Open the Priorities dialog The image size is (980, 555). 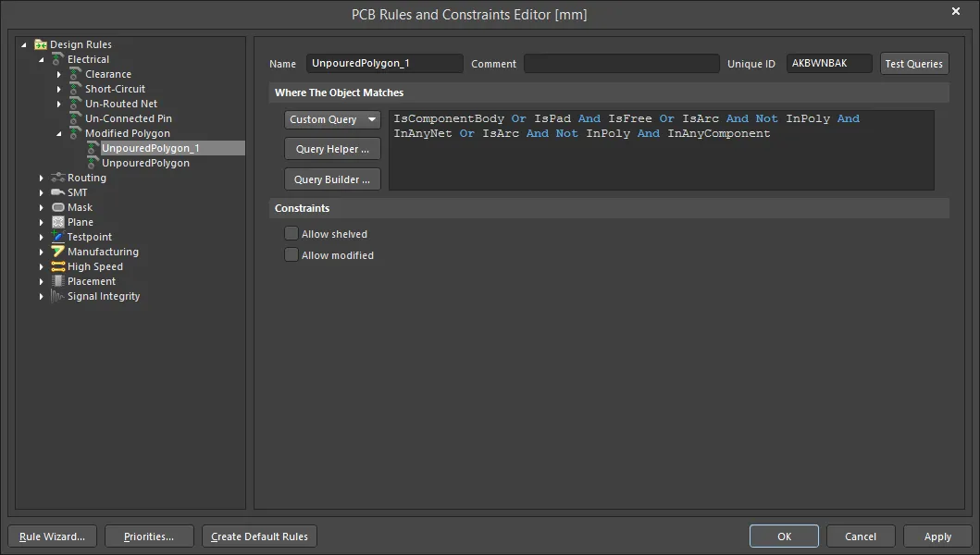(x=149, y=536)
